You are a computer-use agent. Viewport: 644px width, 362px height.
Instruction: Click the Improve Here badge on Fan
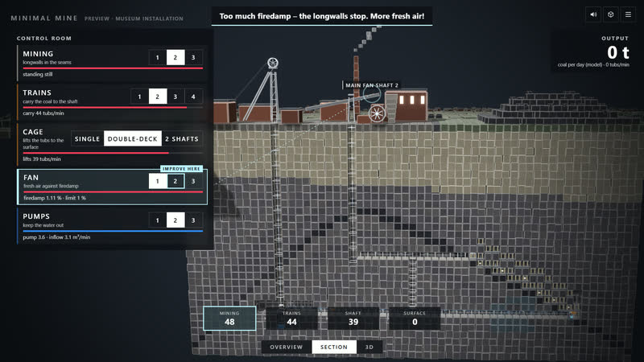[182, 169]
